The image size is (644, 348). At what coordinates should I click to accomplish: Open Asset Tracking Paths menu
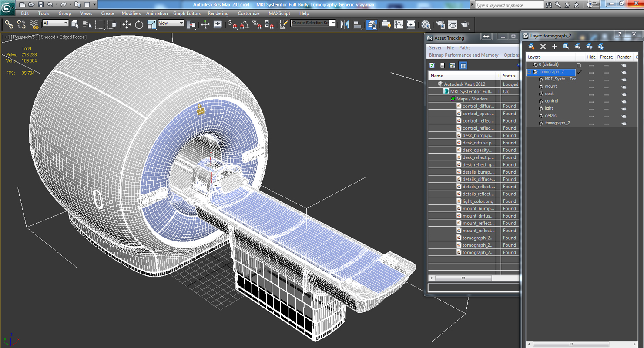(464, 48)
